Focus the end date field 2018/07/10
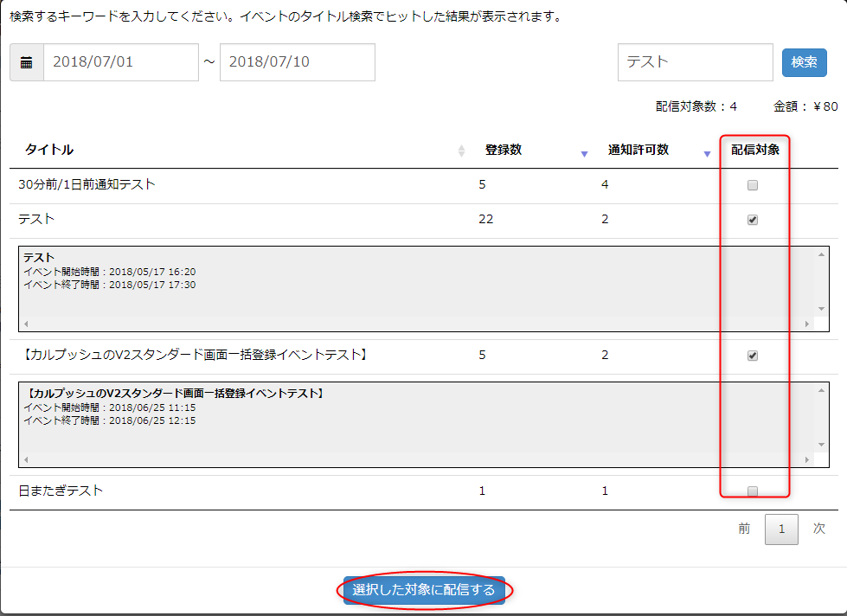Viewport: 847px width, 616px height. (x=297, y=62)
